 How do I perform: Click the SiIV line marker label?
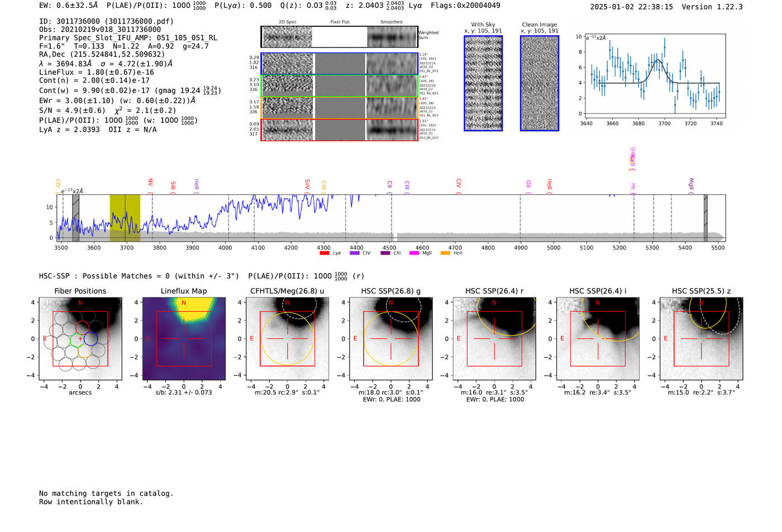[307, 185]
